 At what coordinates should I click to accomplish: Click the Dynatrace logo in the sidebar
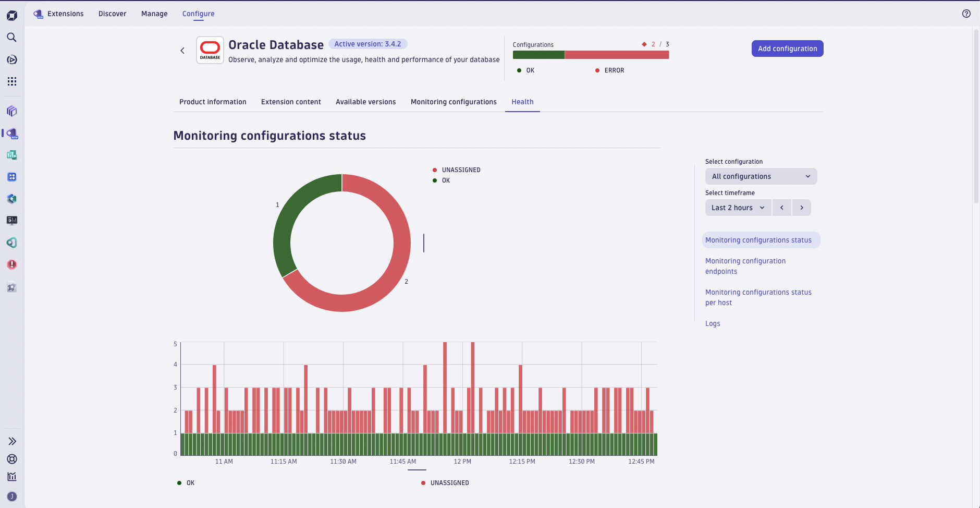12,16
